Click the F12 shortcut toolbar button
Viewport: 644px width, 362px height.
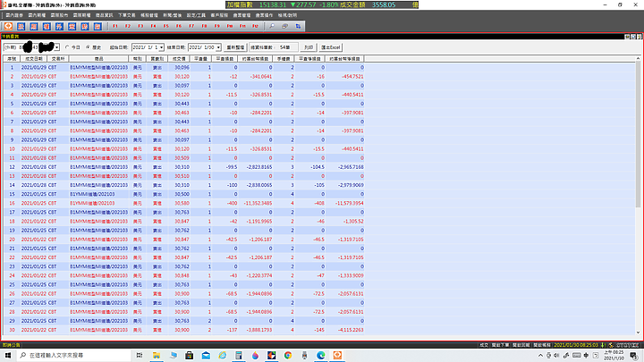click(255, 26)
